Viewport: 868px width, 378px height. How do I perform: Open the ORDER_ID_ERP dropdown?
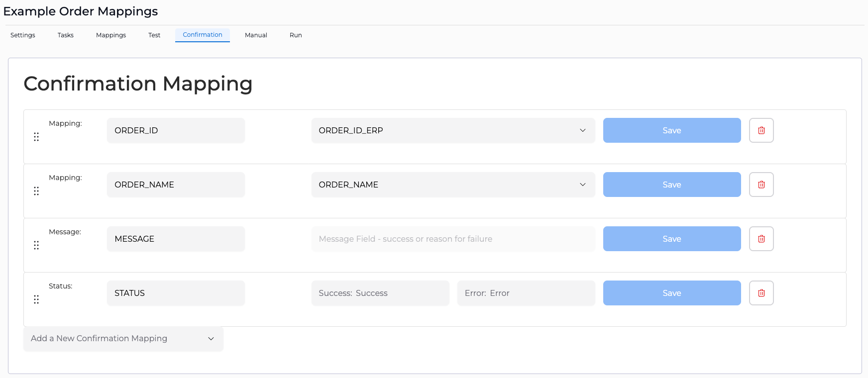pyautogui.click(x=453, y=130)
